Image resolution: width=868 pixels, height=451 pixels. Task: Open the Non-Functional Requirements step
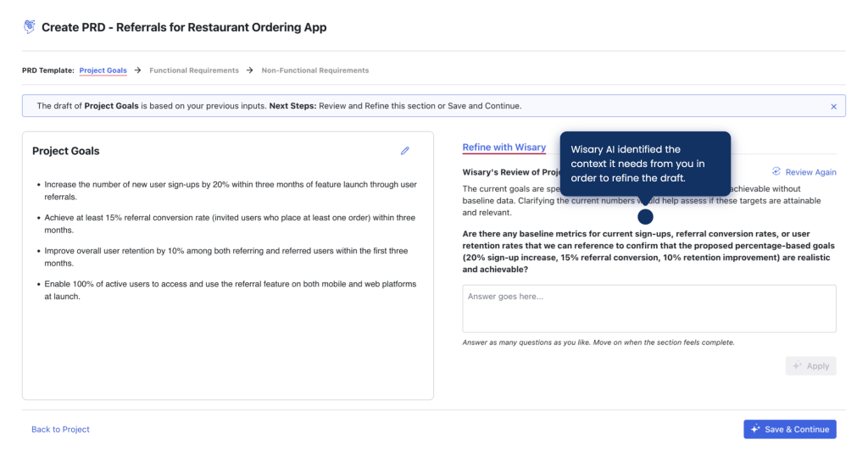(x=315, y=70)
